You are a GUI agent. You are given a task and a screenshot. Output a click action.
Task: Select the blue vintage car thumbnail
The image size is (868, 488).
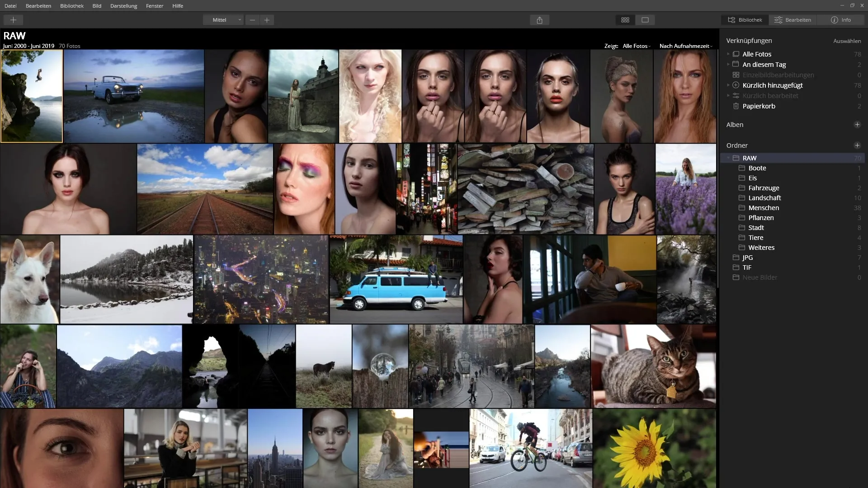[x=134, y=96]
